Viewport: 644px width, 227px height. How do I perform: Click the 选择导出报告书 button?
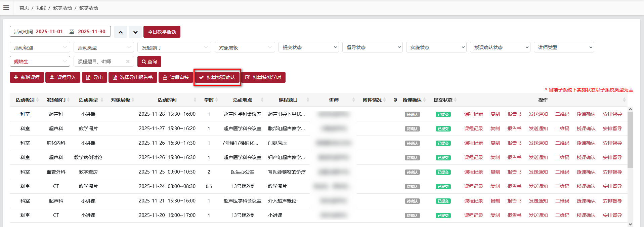pos(133,77)
